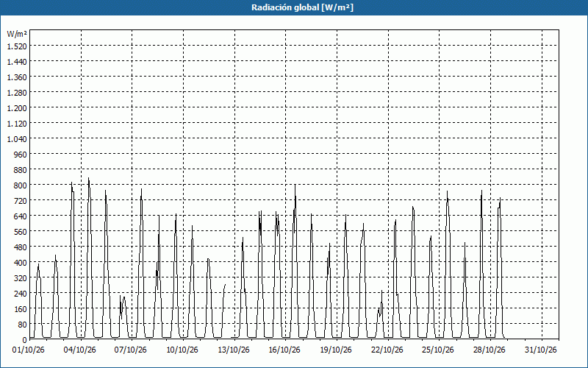Select the 19/10/26 date label
Screen dimensions: 588x368
click(336, 350)
